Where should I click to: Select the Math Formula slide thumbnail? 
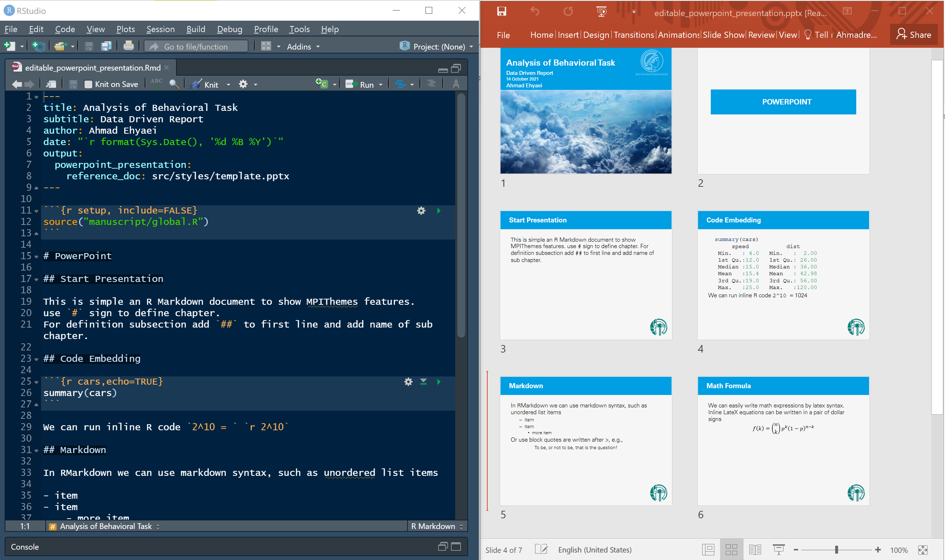tap(783, 441)
